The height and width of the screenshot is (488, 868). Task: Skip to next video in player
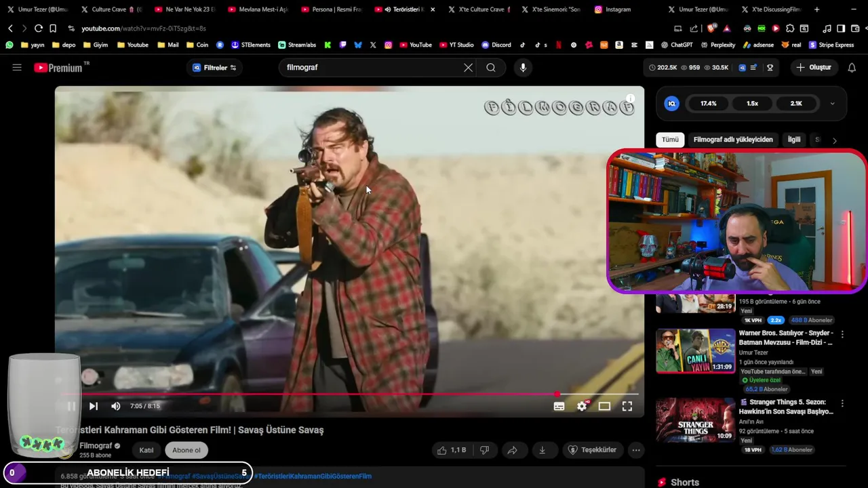coord(94,406)
